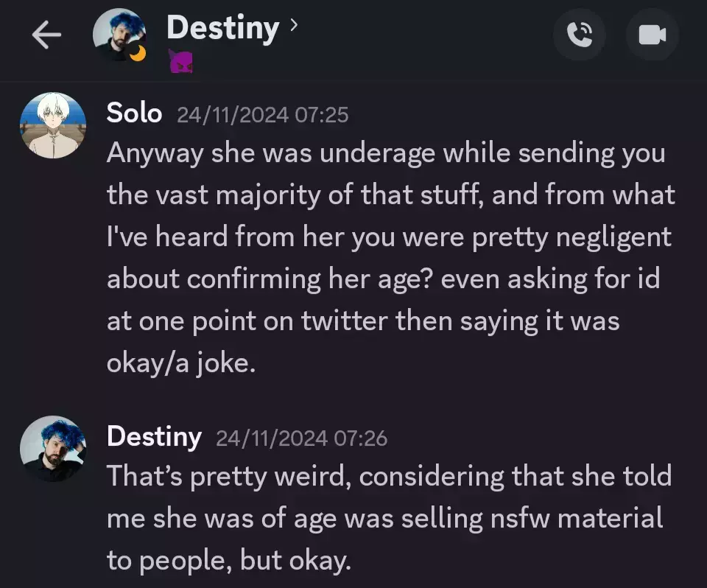Open Destiny header name details
Viewport: 707px width, 588px height.
click(222, 29)
